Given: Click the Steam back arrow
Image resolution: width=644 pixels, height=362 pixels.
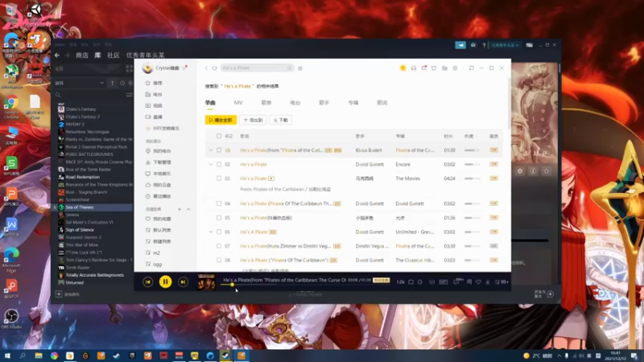Looking at the screenshot, I should [x=57, y=55].
